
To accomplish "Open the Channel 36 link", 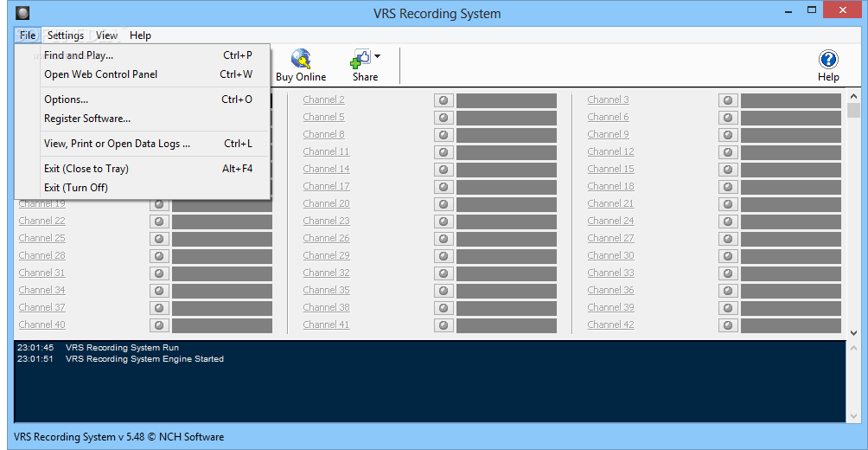I will [x=611, y=290].
